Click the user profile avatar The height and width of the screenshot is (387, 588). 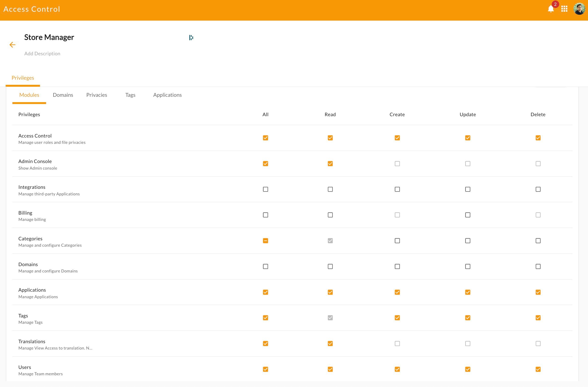tap(579, 9)
